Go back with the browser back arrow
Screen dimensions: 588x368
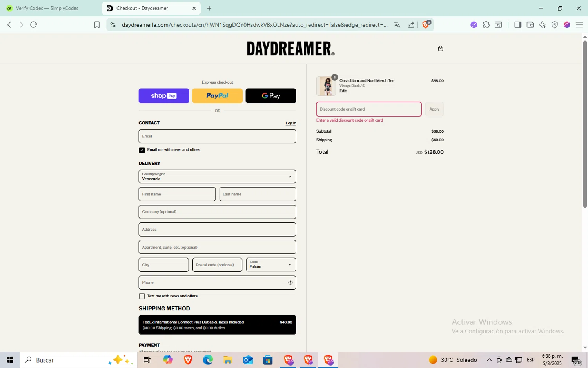click(x=9, y=25)
